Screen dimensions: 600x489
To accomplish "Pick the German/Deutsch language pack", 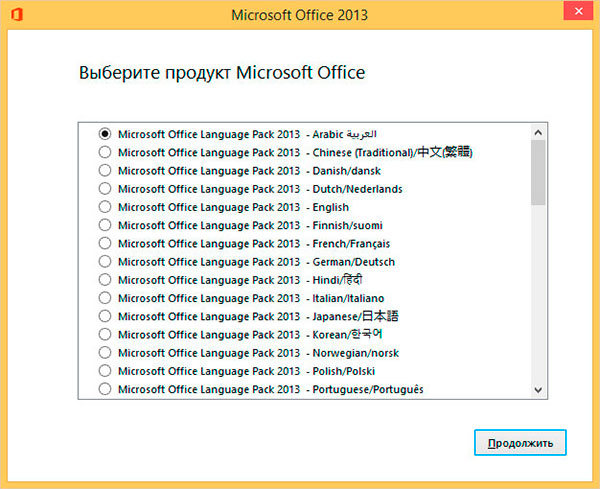I will (x=105, y=262).
